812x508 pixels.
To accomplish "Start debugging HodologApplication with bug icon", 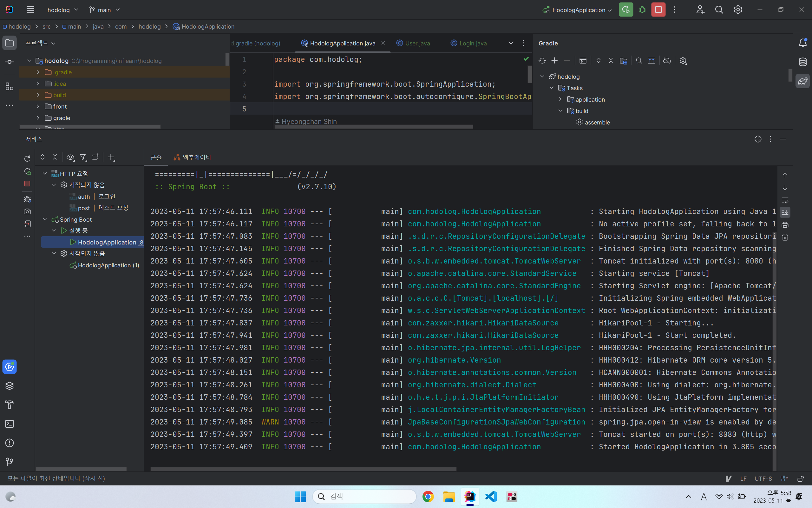I will pos(642,10).
